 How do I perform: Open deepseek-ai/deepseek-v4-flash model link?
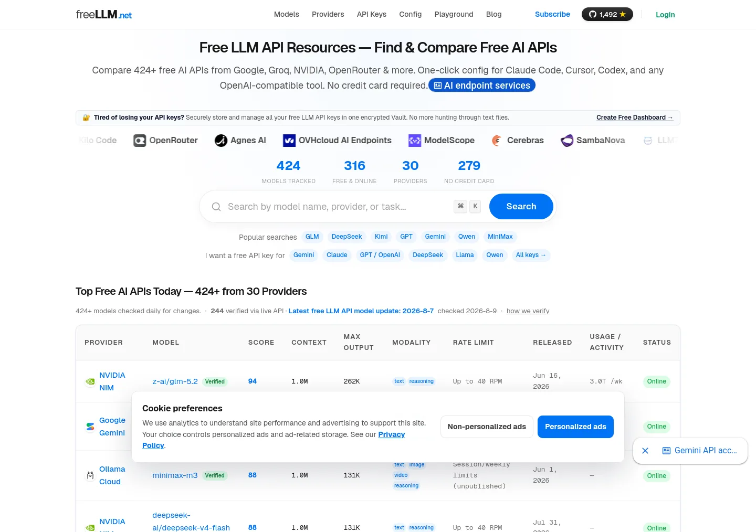point(191,522)
